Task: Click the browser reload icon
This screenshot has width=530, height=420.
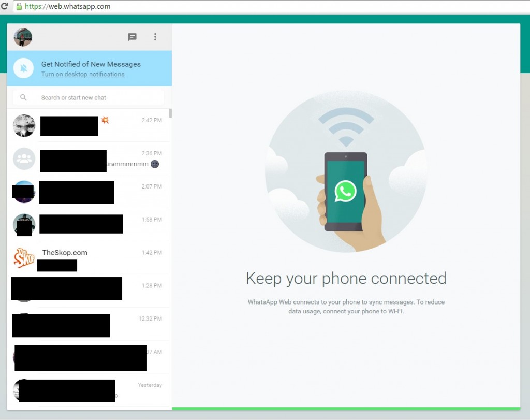Action: pos(4,6)
